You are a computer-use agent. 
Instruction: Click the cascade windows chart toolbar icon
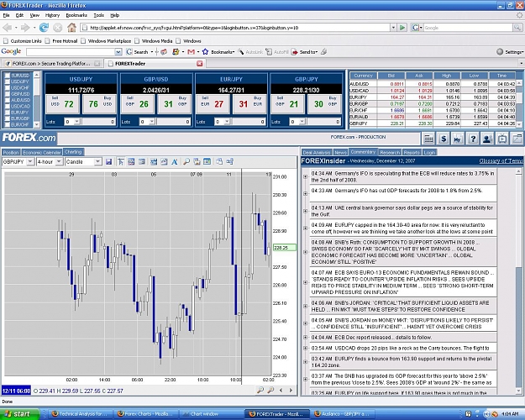point(219,162)
